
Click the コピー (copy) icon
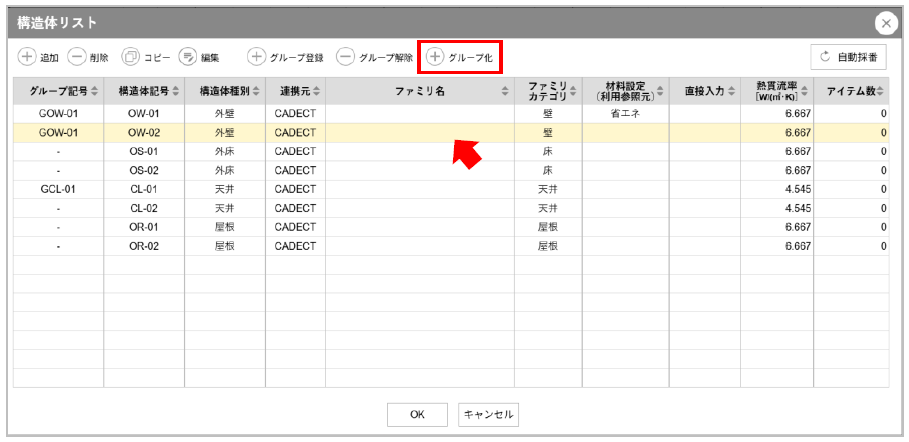[130, 57]
